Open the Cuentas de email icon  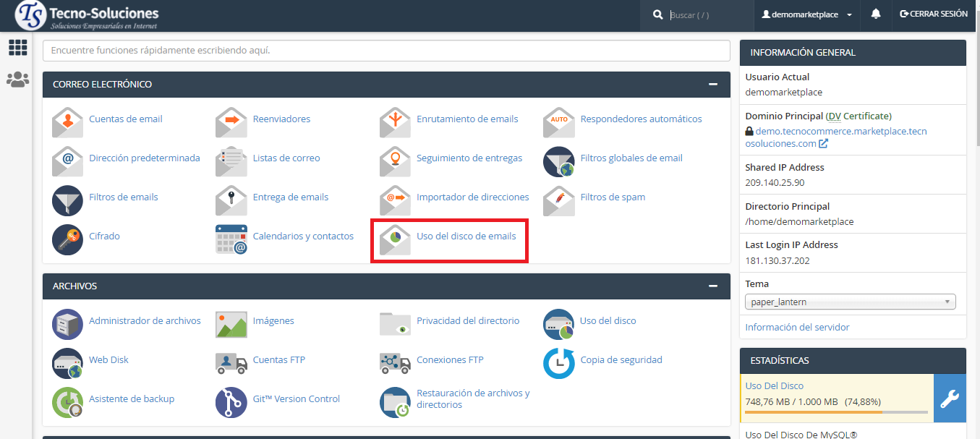(x=67, y=122)
